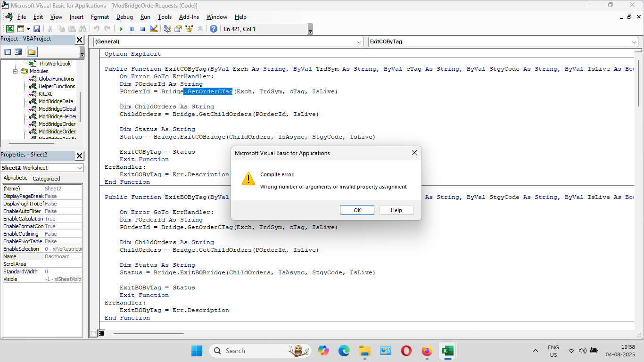Viewport: 644px width, 362px height.
Task: Open Firefox from the taskbar
Action: pyautogui.click(x=427, y=351)
